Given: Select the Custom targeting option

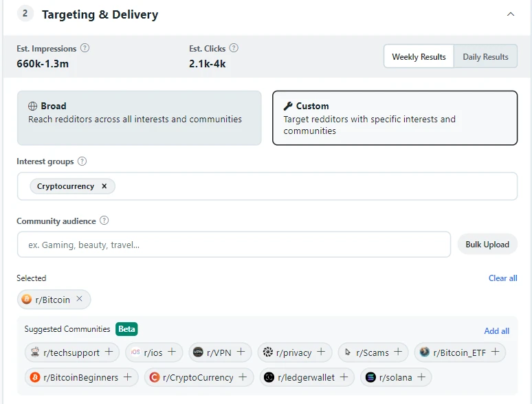Looking at the screenshot, I should point(395,117).
